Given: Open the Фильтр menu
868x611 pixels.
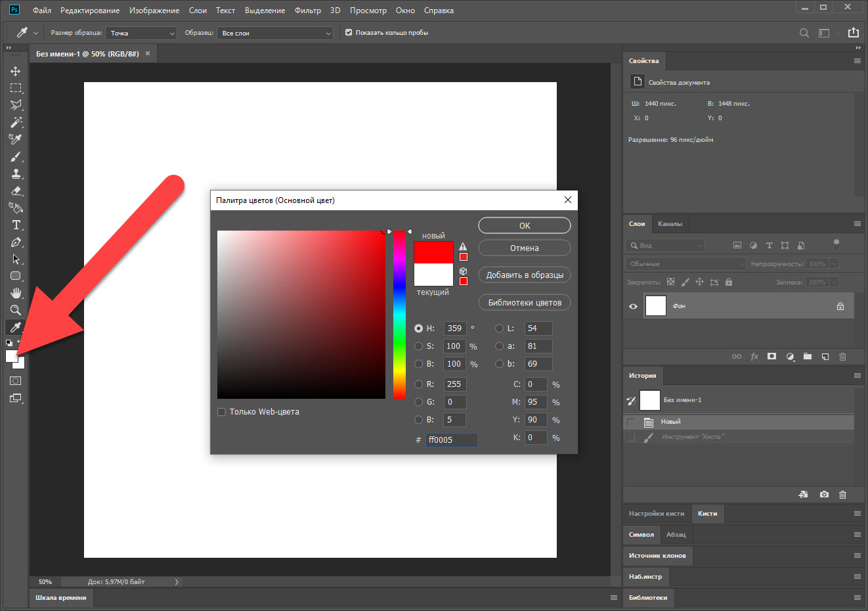Looking at the screenshot, I should click(308, 11).
